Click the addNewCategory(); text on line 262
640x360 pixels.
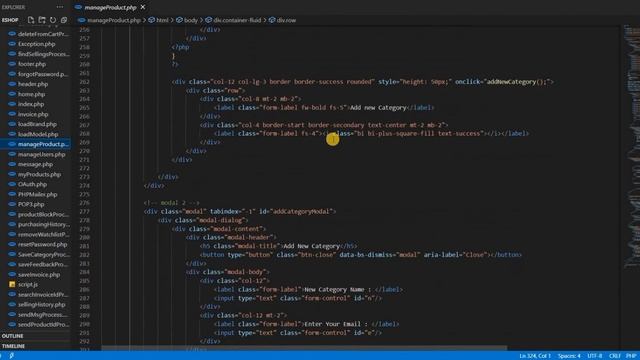coord(516,82)
